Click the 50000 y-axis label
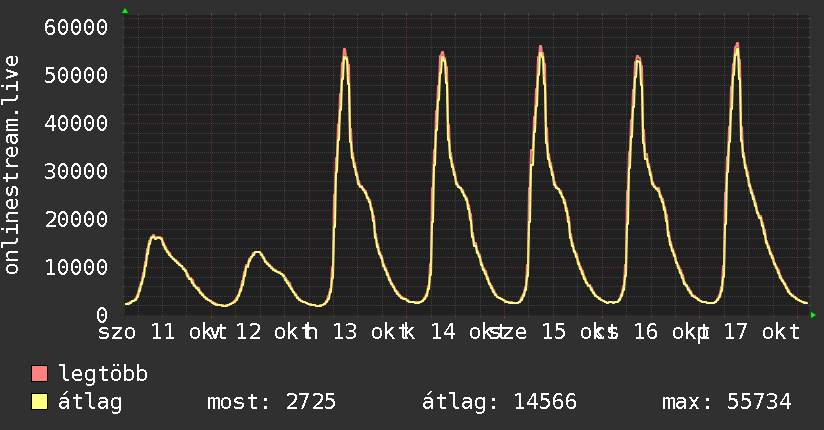 tap(76, 75)
